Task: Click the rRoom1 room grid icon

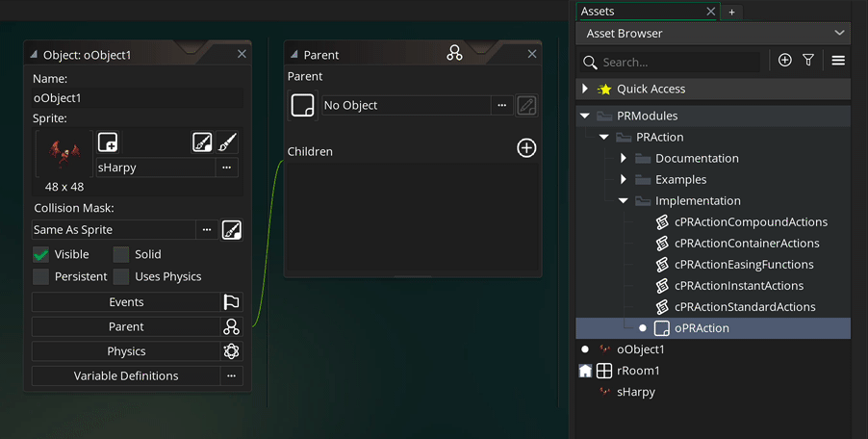Action: point(604,371)
